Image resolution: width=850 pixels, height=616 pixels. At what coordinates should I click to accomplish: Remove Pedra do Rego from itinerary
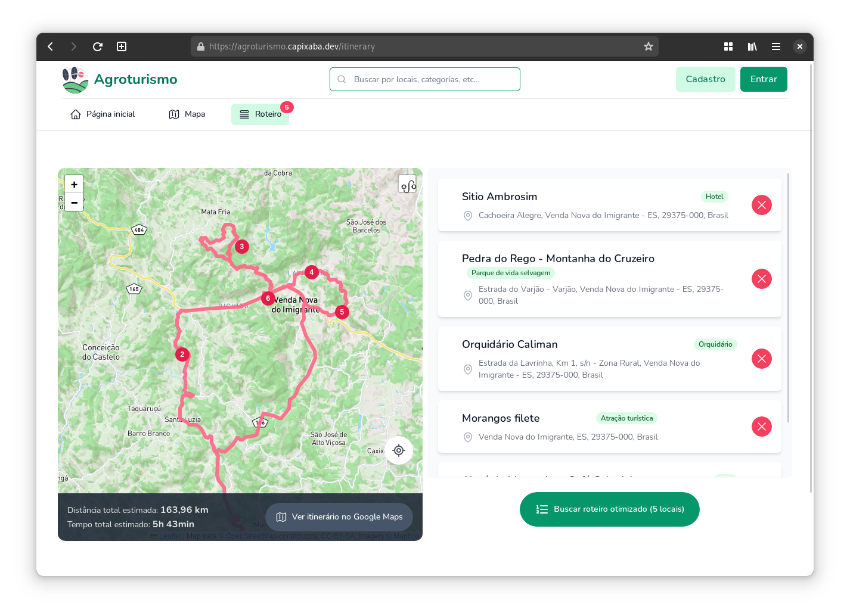tap(762, 279)
